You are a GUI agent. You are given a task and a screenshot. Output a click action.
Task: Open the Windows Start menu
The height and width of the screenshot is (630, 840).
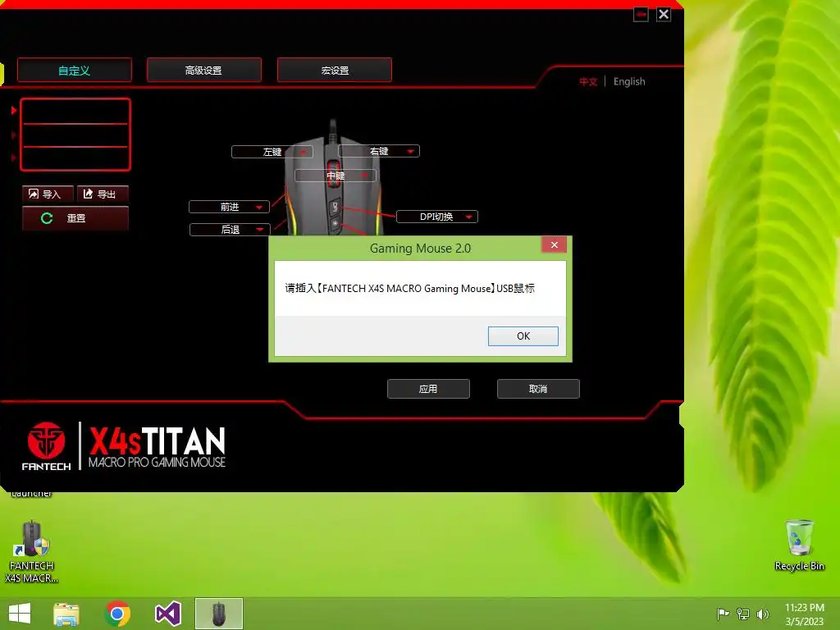tap(20, 614)
